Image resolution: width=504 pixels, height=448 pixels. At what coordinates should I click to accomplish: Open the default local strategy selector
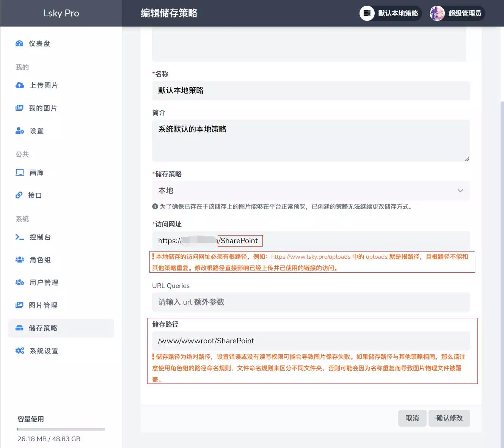(390, 13)
